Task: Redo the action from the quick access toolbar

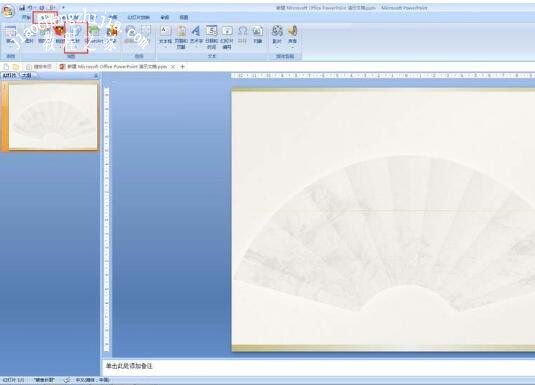Action: pyautogui.click(x=42, y=8)
